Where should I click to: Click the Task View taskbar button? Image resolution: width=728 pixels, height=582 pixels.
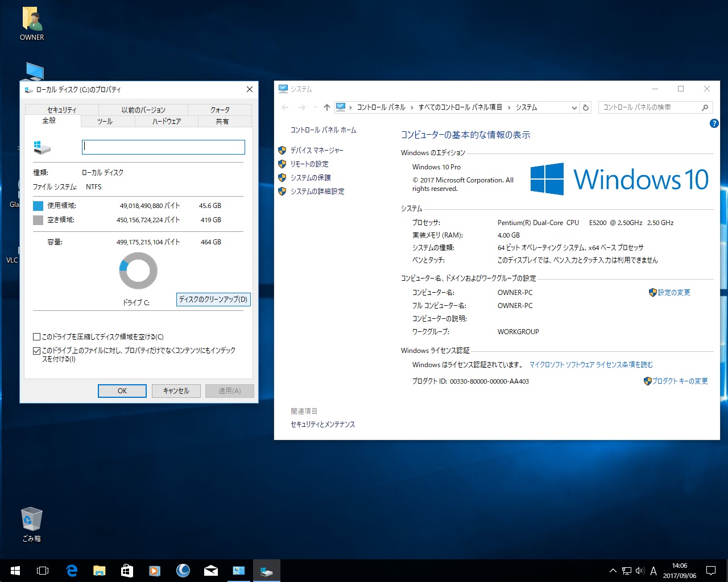point(43,571)
